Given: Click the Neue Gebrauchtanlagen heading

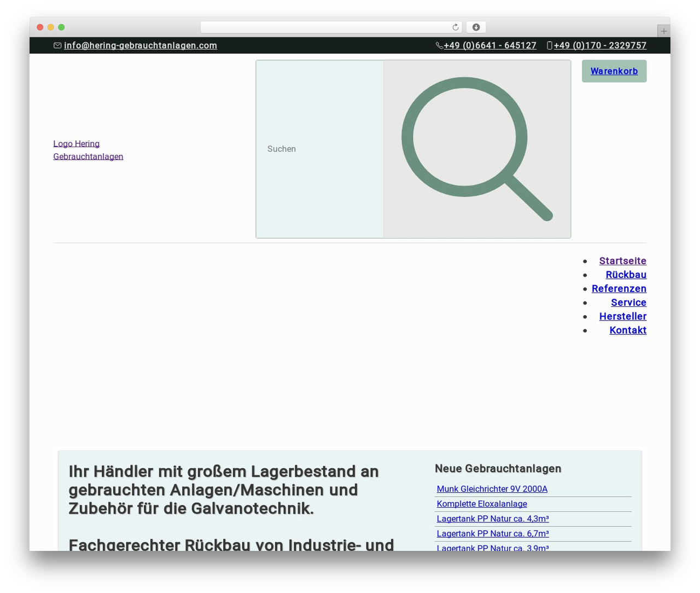Looking at the screenshot, I should point(498,468).
